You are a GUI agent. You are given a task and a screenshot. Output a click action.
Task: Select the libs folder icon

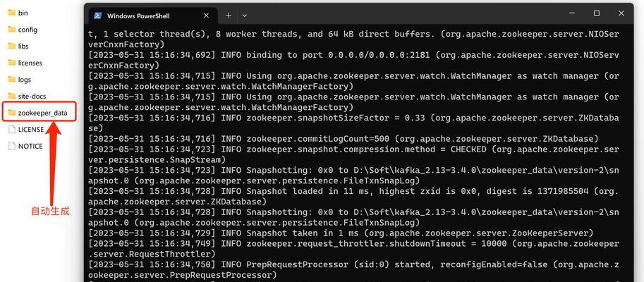click(11, 46)
